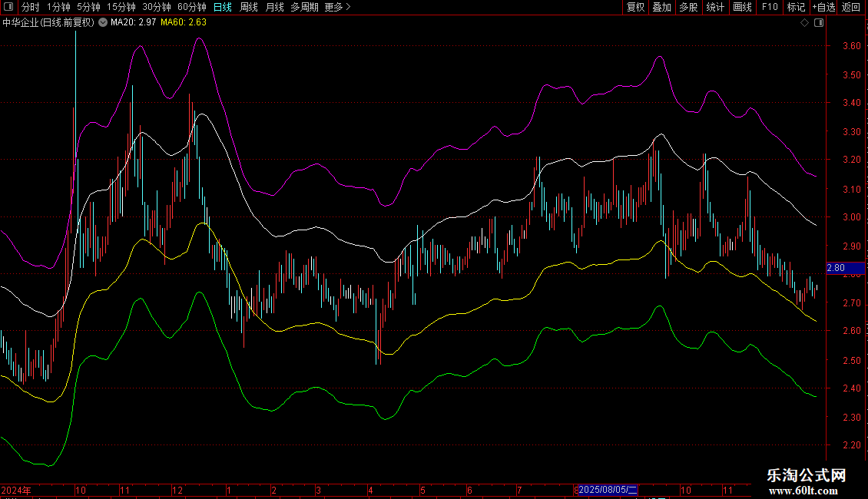Click the 3.00 price level on axis
This screenshot has height=499, width=868.
pos(851,217)
